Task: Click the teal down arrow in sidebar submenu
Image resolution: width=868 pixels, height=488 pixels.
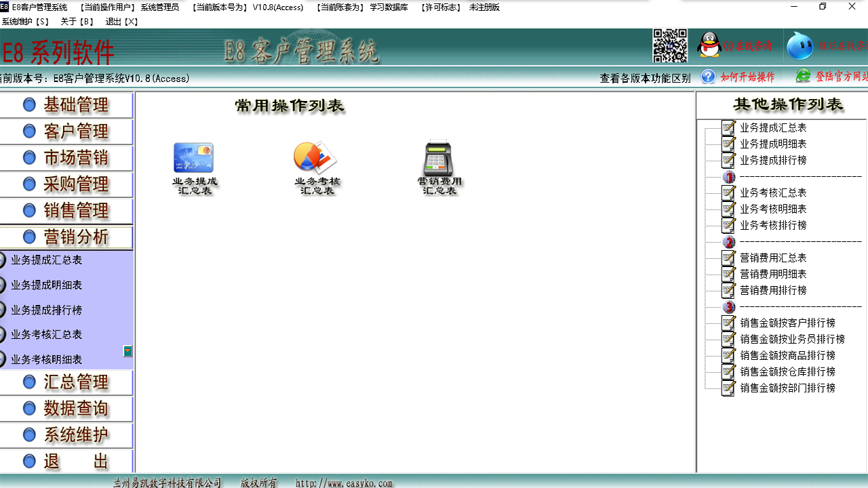Action: tap(127, 351)
